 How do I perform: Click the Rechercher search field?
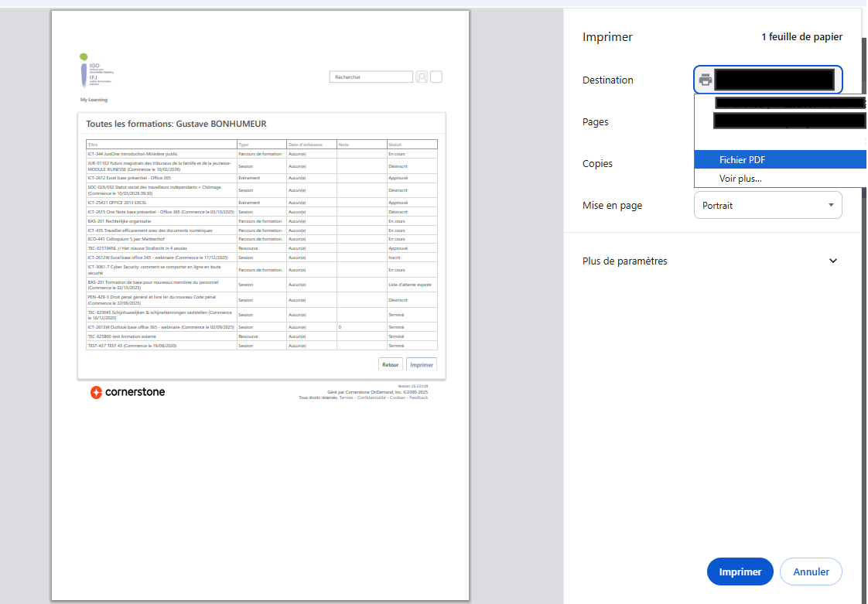click(x=371, y=77)
